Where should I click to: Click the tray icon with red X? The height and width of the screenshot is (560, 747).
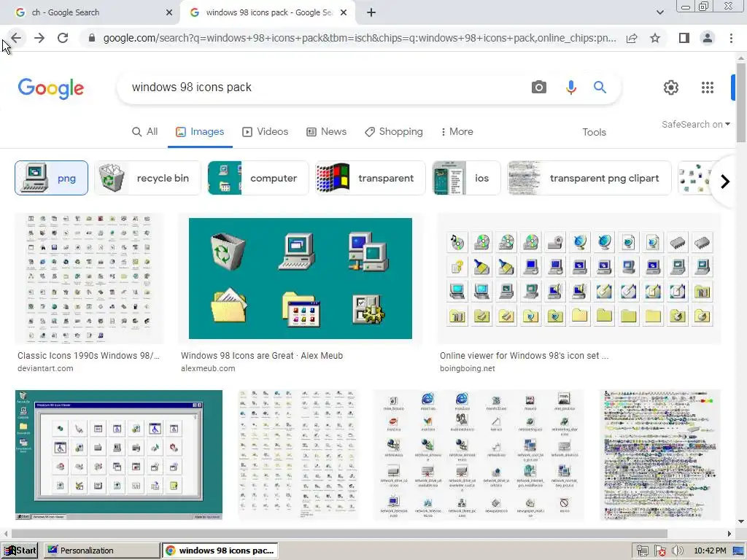[x=659, y=551]
